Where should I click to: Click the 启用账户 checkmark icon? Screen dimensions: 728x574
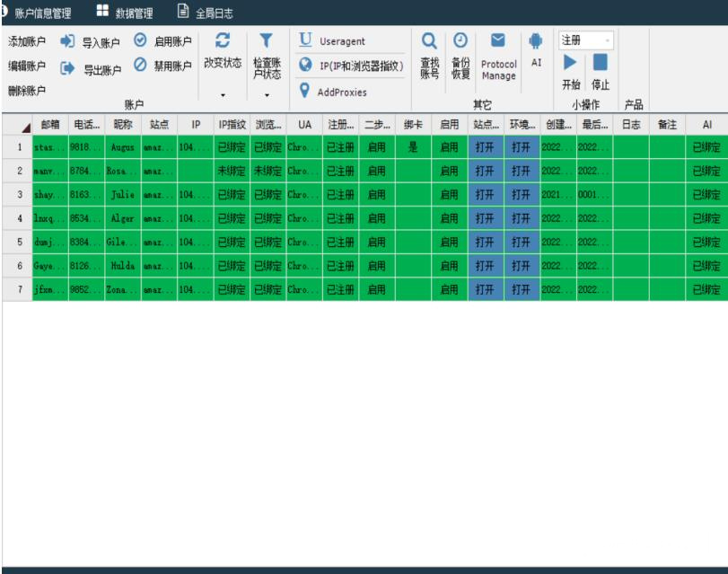140,40
